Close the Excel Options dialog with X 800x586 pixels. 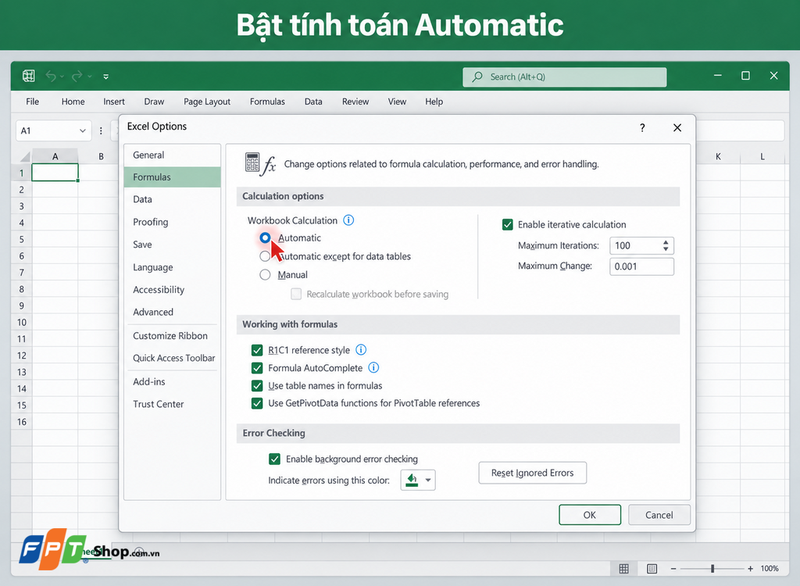pyautogui.click(x=677, y=128)
